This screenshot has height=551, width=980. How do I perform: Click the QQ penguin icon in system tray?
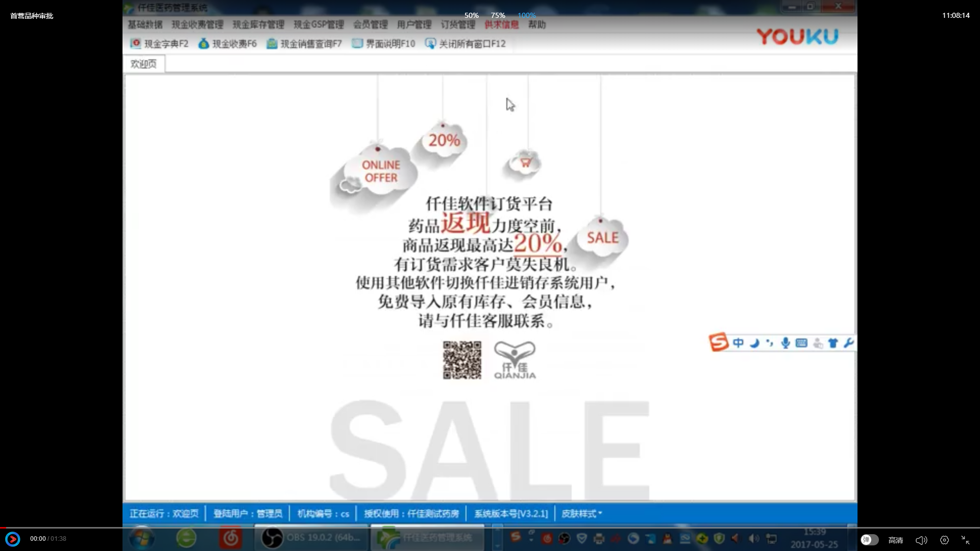[x=667, y=538]
